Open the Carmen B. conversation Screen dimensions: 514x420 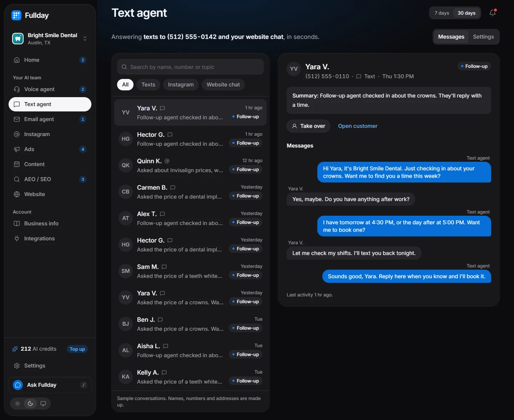(x=190, y=192)
